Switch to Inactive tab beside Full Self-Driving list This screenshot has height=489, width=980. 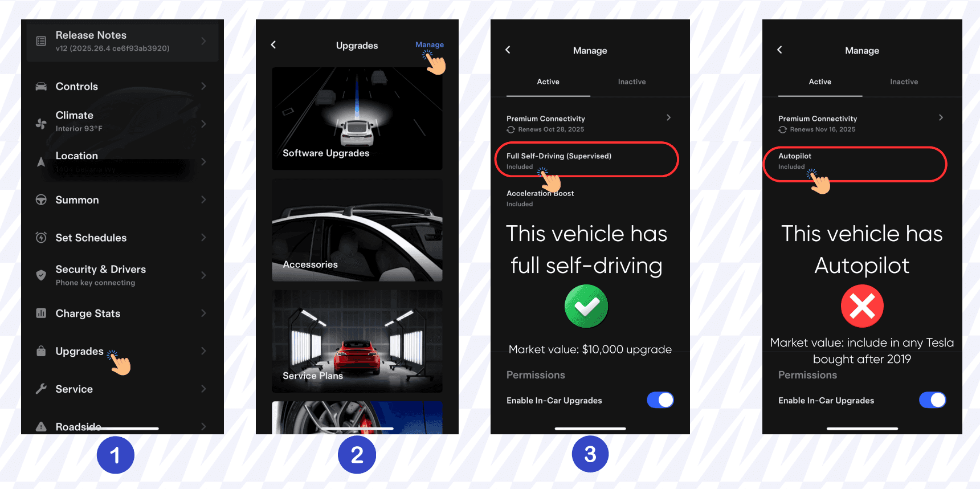(632, 81)
